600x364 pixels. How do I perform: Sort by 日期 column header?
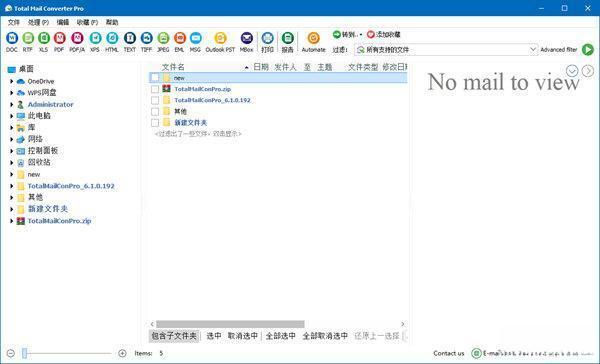click(x=261, y=67)
